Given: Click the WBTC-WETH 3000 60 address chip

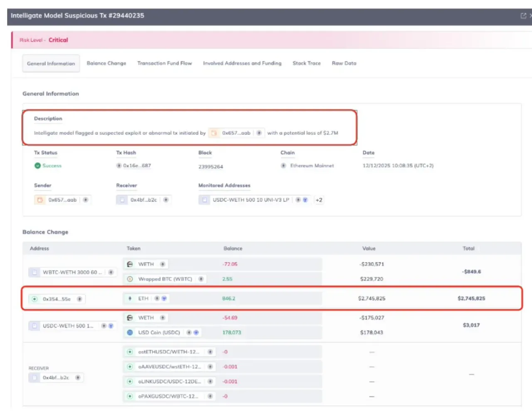Looking at the screenshot, I should point(72,272).
